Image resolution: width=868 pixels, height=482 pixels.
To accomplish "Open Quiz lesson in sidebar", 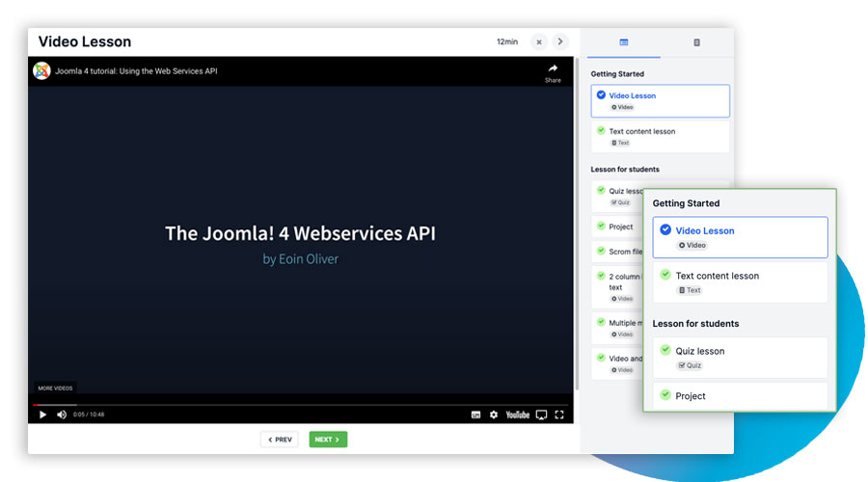I will (x=617, y=196).
